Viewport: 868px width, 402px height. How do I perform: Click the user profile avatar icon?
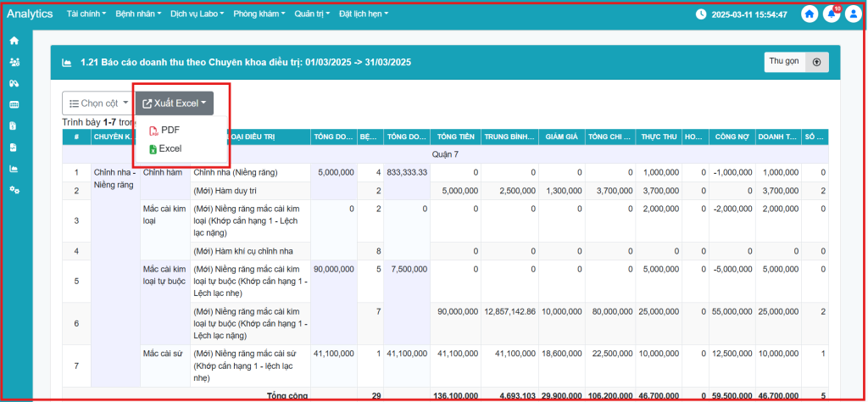(x=852, y=14)
